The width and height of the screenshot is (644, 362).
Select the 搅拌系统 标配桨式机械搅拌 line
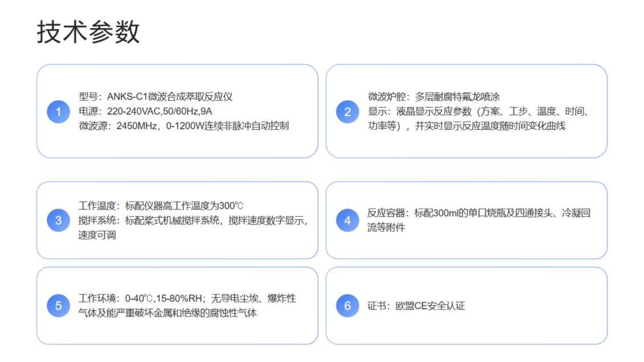pyautogui.click(x=193, y=220)
